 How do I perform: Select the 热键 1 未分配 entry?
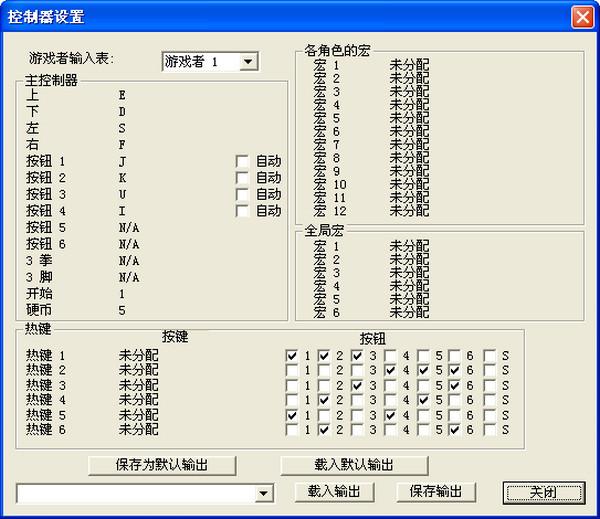coord(139,356)
